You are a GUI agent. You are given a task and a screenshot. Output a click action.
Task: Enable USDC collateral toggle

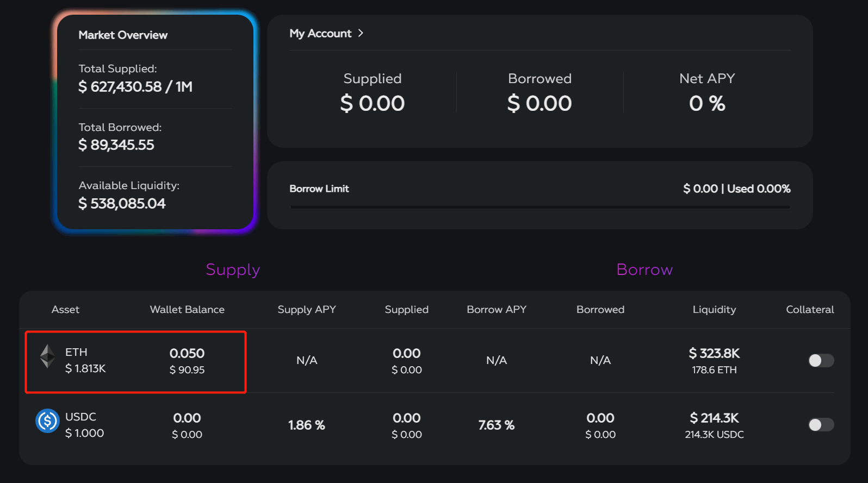[821, 424]
